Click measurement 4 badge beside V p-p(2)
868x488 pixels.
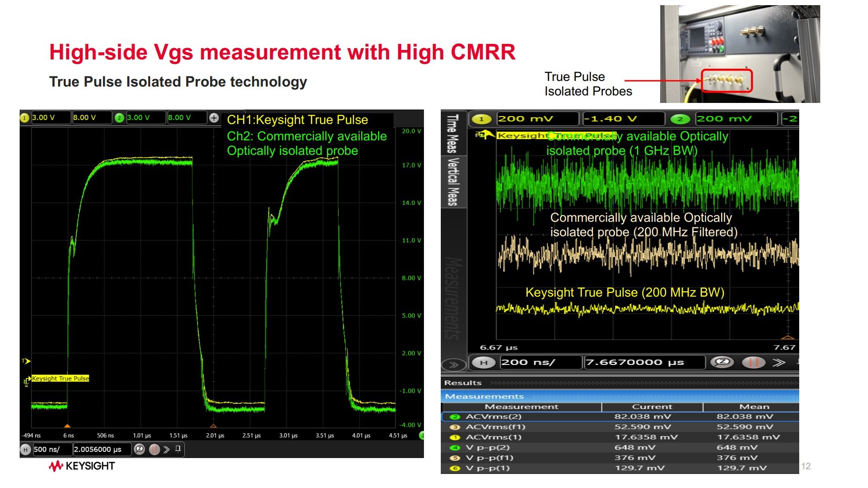pyautogui.click(x=454, y=448)
